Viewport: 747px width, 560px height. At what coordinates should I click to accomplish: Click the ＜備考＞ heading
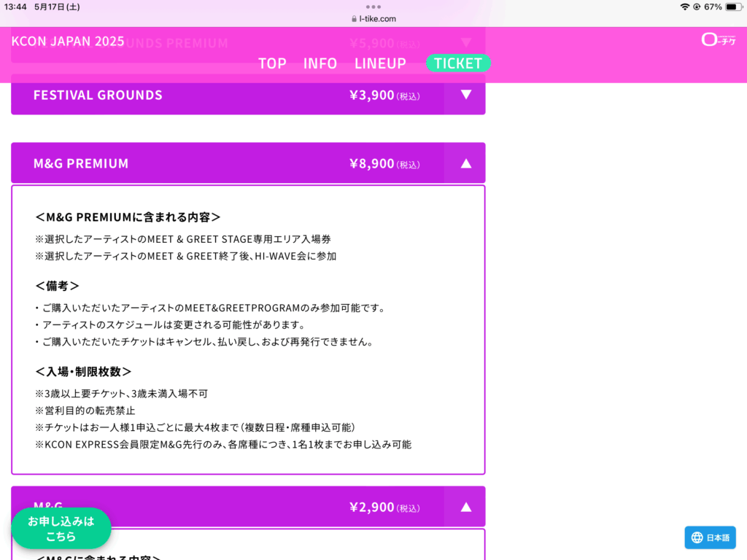[x=57, y=286]
